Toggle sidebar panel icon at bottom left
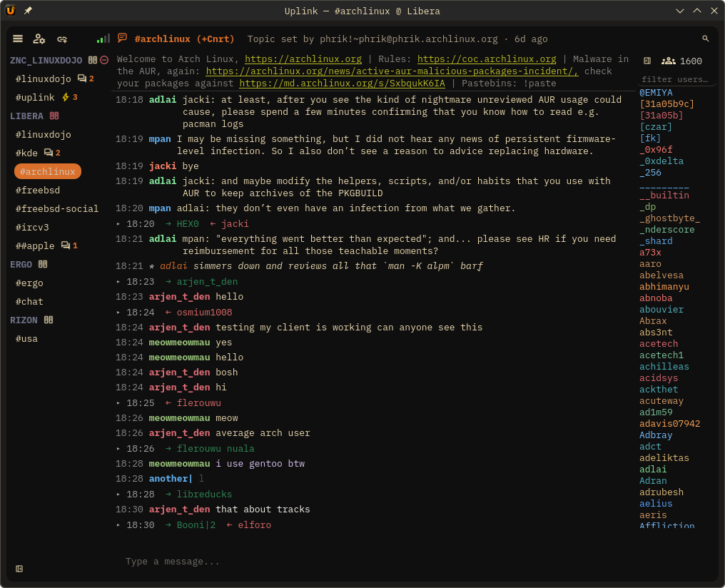 (19, 569)
